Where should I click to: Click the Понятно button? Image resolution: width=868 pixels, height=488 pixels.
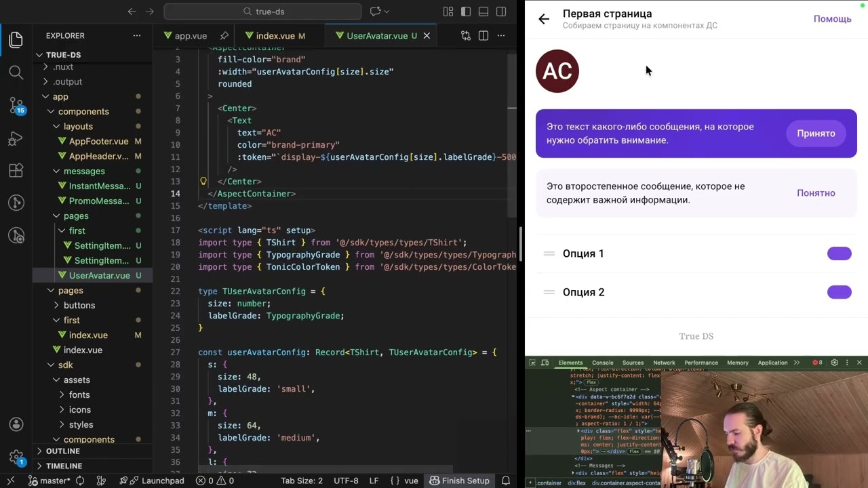click(x=816, y=193)
